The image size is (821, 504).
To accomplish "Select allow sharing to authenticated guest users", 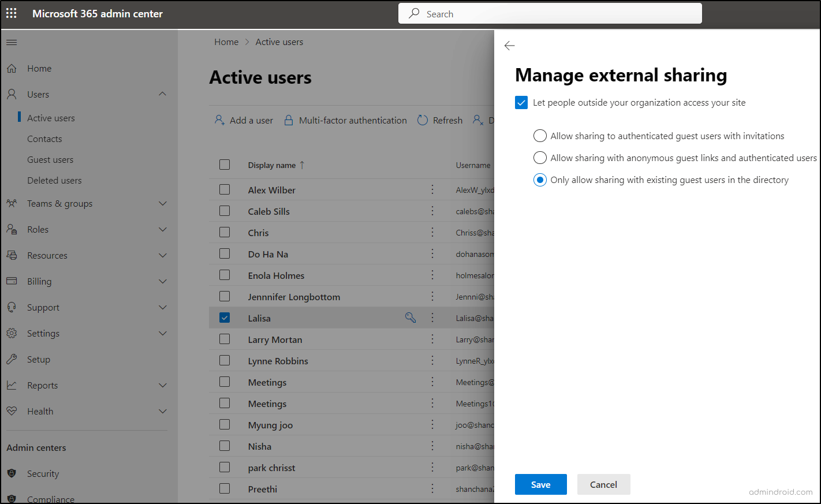I will click(540, 136).
